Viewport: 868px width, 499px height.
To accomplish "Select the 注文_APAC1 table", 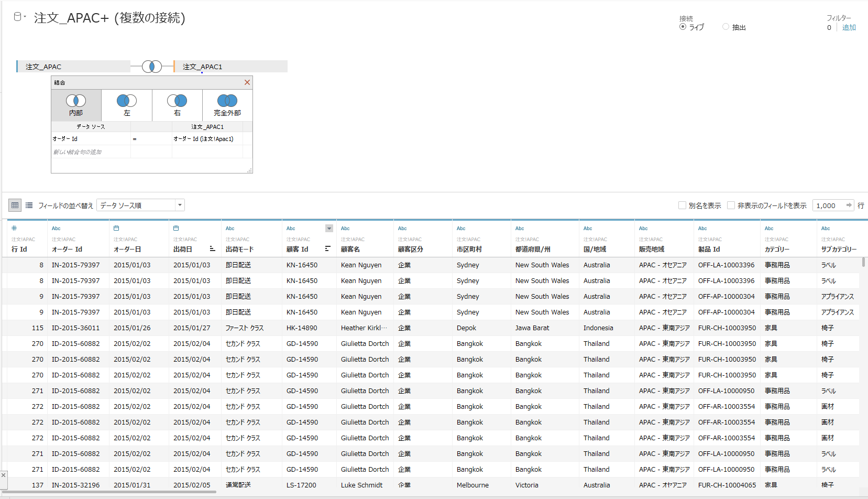I will click(230, 67).
